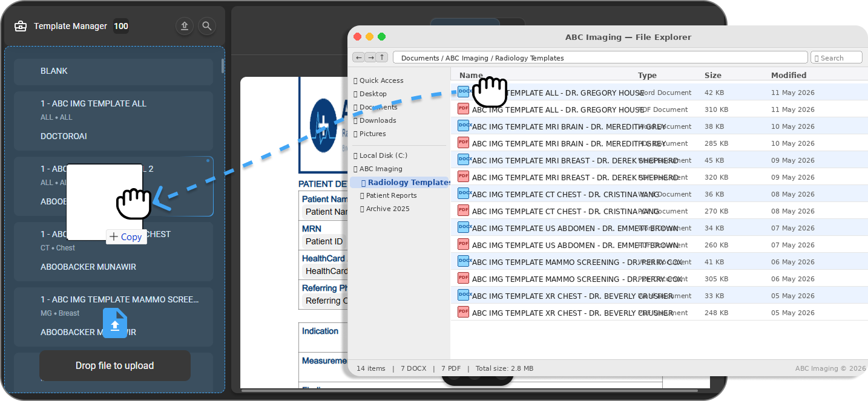The height and width of the screenshot is (401, 868).
Task: Select PDF icon of MRI BREAST template
Action: point(463,177)
